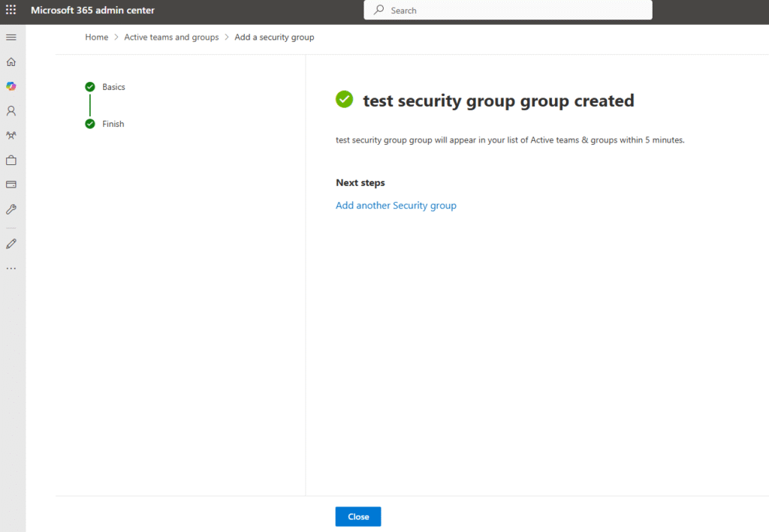Open the Marketplace shopping bag icon

click(11, 161)
